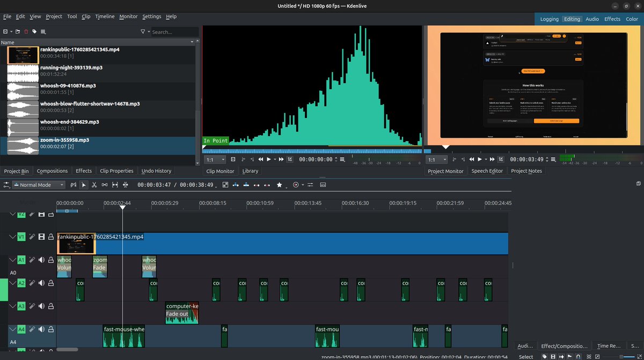Image resolution: width=644 pixels, height=360 pixels.
Task: Switch to the Library tab
Action: coord(250,171)
